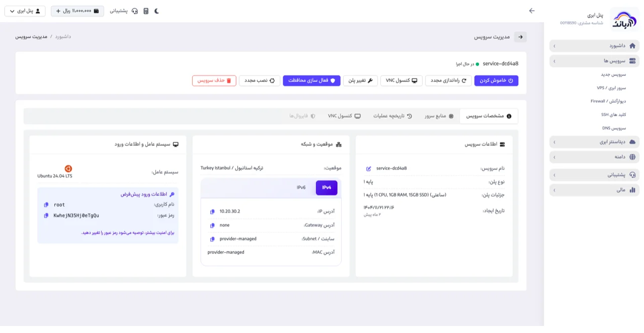
Task: Click پشتیبانی headset icon in sidebar
Action: [632, 175]
